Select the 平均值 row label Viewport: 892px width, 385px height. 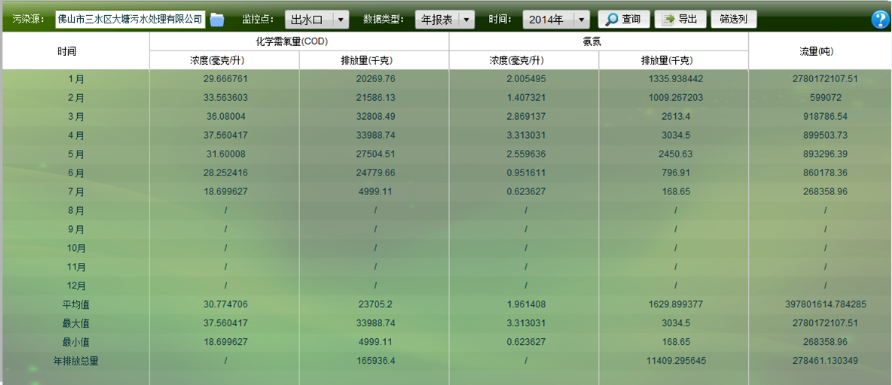76,304
